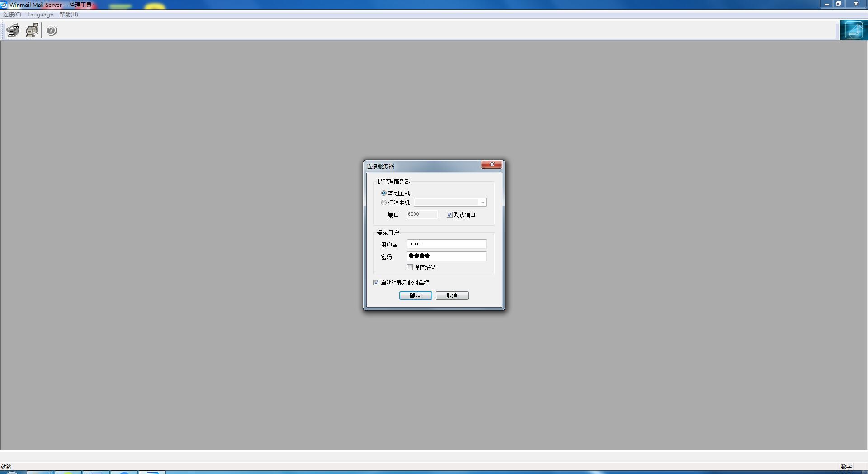Select the connect to server toolbar icon
The width and height of the screenshot is (868, 474).
point(12,30)
